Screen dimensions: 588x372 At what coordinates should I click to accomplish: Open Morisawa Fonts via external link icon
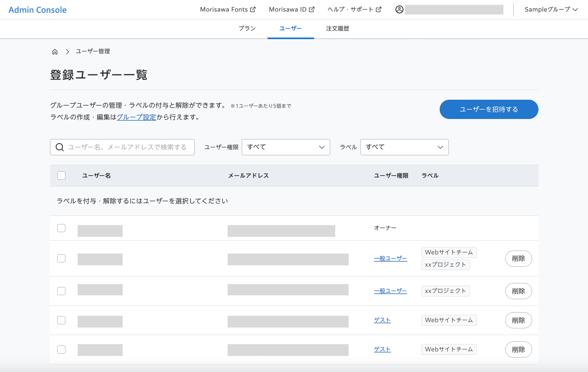252,9
